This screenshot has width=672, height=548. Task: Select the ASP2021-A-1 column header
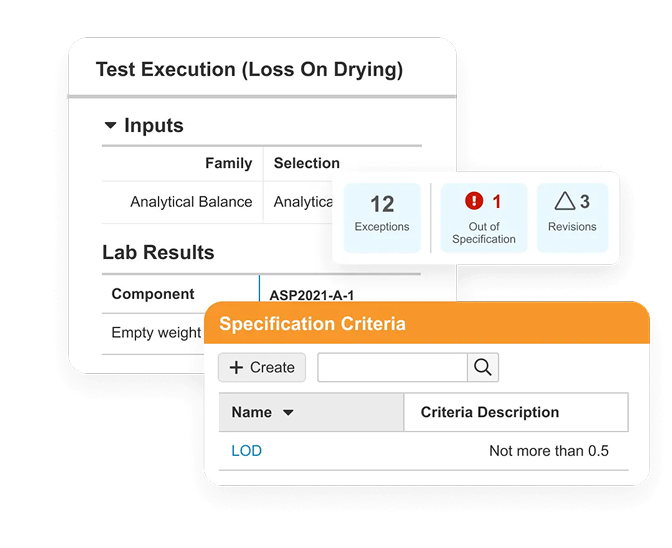tap(312, 295)
